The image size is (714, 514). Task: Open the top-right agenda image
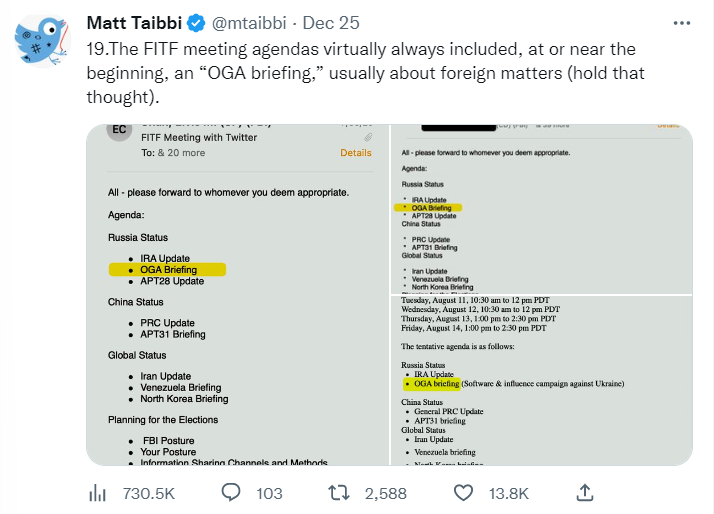click(x=540, y=208)
